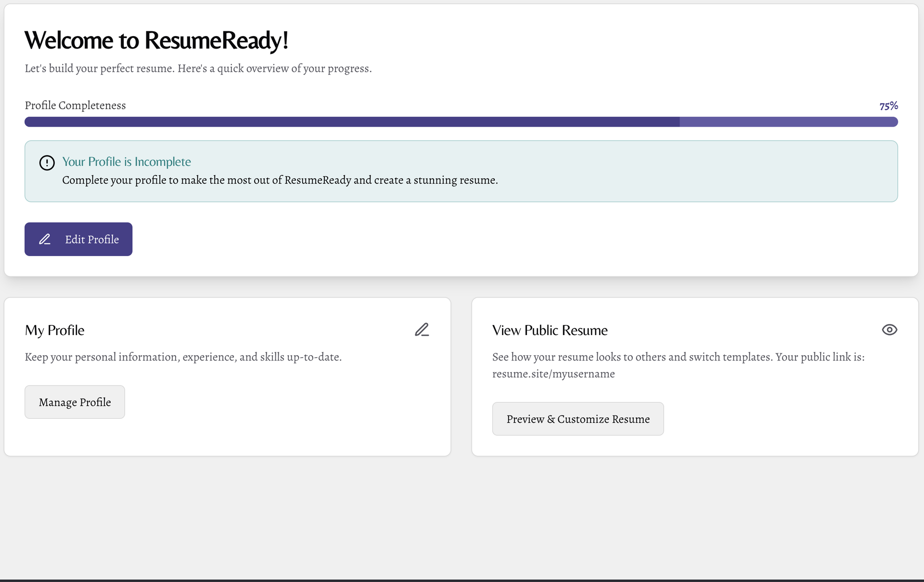Click the 'View Public Resume' card title
Image resolution: width=924 pixels, height=582 pixels.
coord(550,330)
